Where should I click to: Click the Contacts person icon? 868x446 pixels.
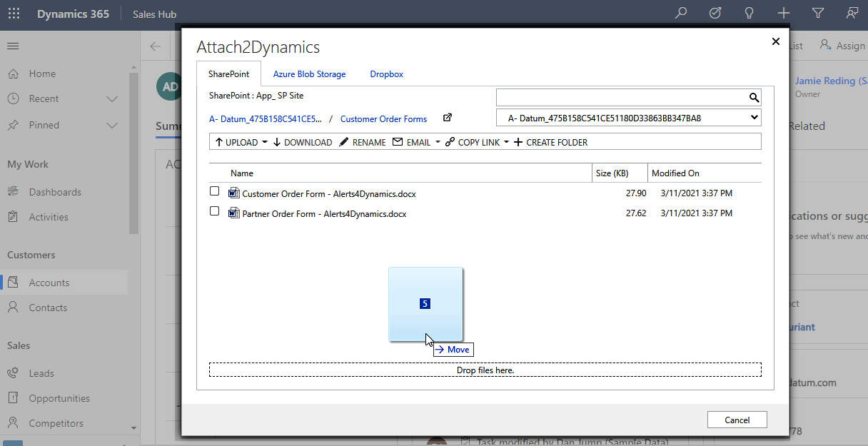tap(13, 308)
